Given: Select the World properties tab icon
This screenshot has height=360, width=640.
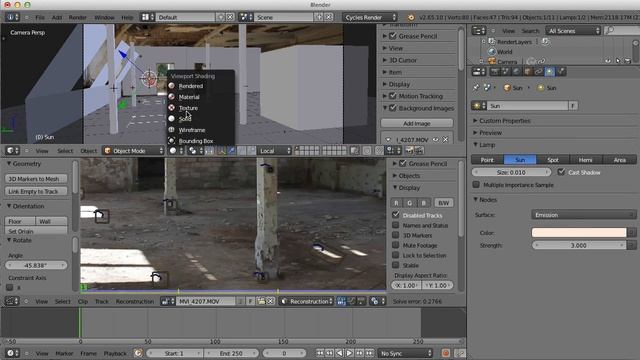Looking at the screenshot, I should (x=517, y=72).
